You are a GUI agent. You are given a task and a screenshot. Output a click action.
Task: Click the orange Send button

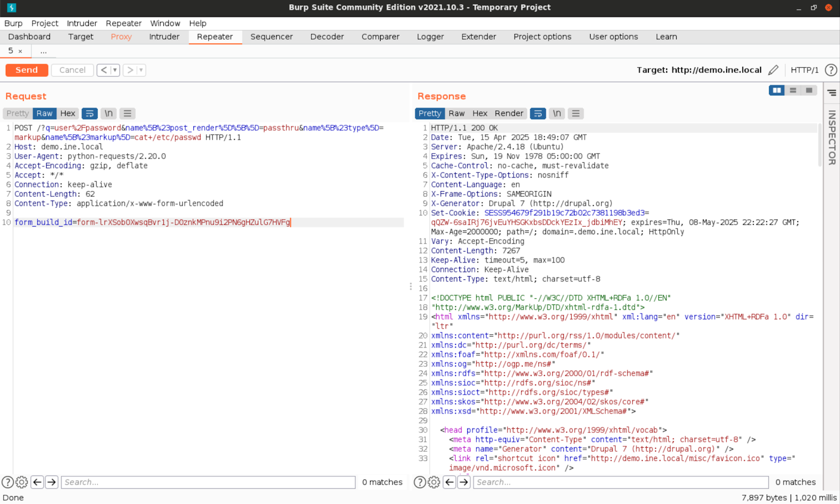pyautogui.click(x=27, y=70)
